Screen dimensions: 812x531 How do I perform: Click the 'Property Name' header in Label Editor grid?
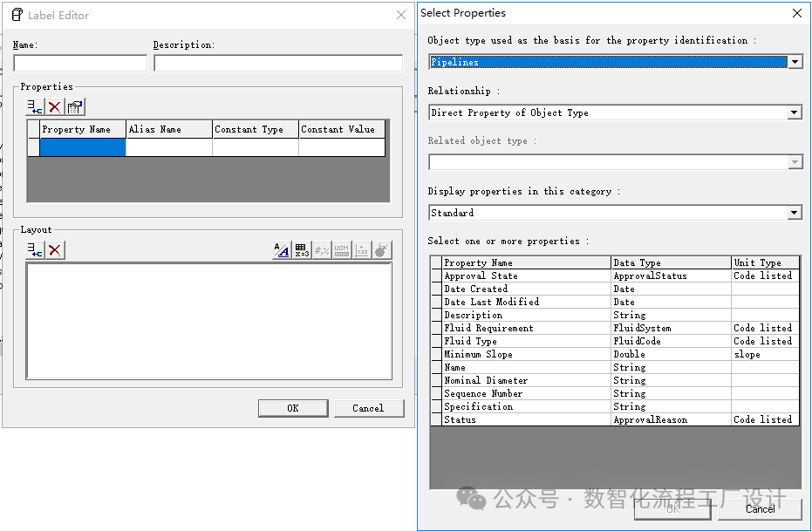pos(82,129)
